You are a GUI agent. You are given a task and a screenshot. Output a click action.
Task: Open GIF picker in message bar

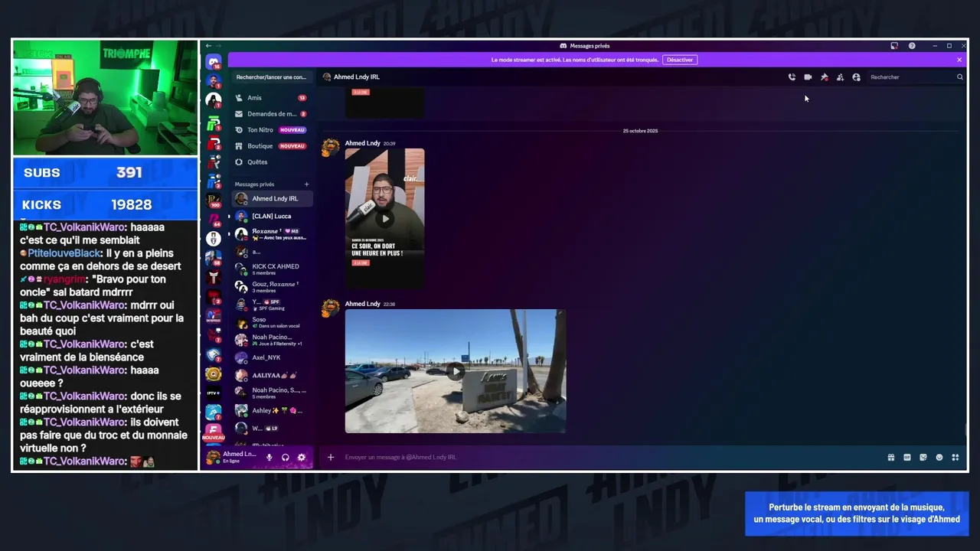point(907,458)
